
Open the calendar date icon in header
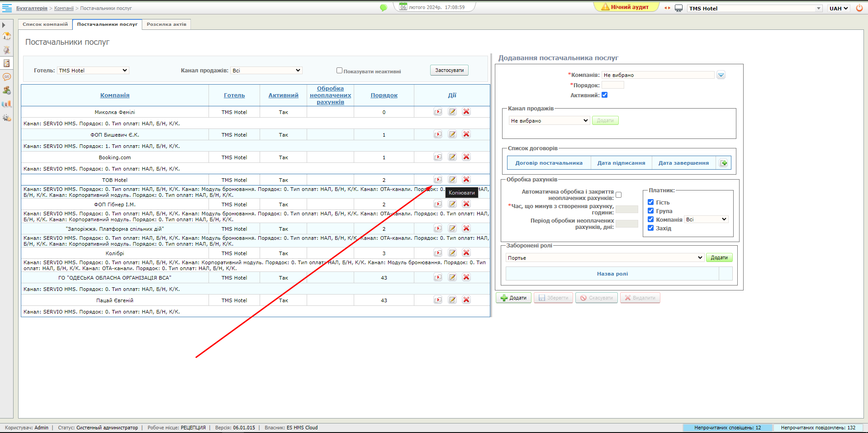coord(403,7)
